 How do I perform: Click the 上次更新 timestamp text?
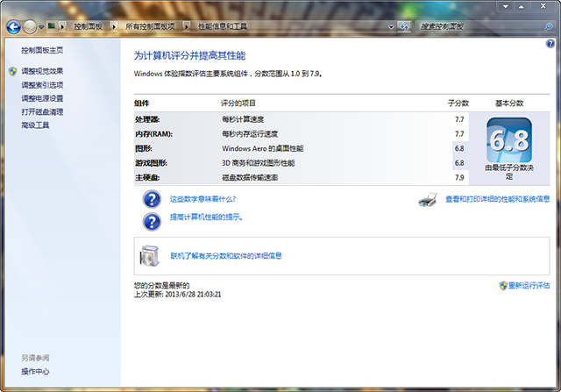click(177, 295)
